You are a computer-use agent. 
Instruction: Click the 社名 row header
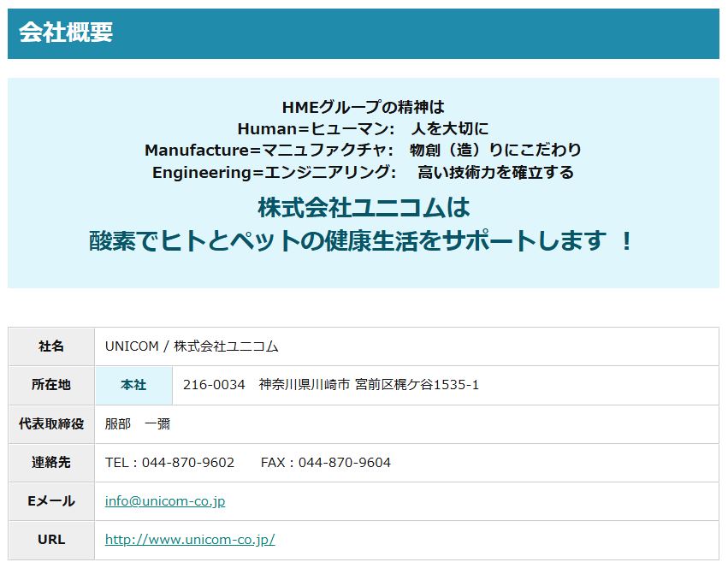click(x=51, y=346)
